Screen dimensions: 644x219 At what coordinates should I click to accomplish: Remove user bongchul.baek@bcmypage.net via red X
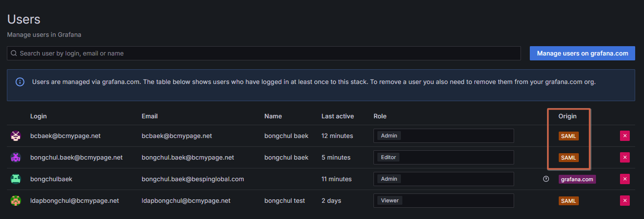625,158
